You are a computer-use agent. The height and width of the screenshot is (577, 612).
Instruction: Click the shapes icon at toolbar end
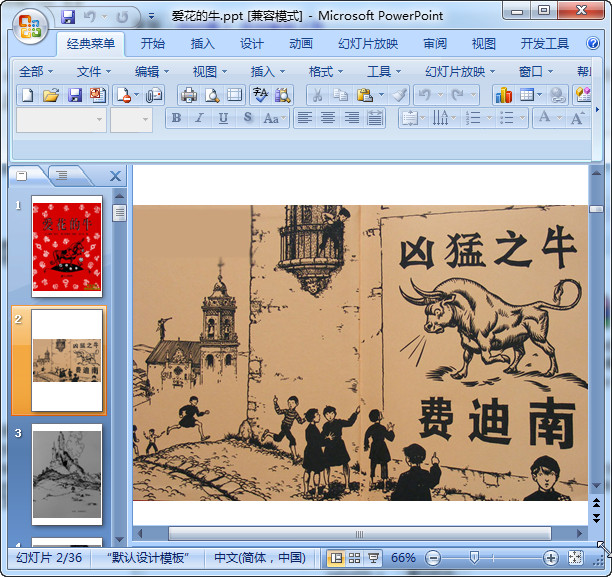tap(583, 95)
